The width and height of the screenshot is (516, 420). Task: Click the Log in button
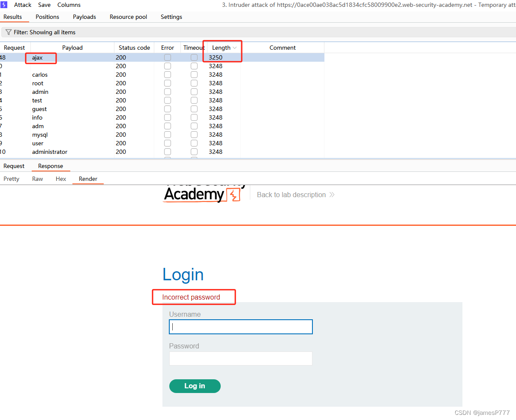(195, 386)
